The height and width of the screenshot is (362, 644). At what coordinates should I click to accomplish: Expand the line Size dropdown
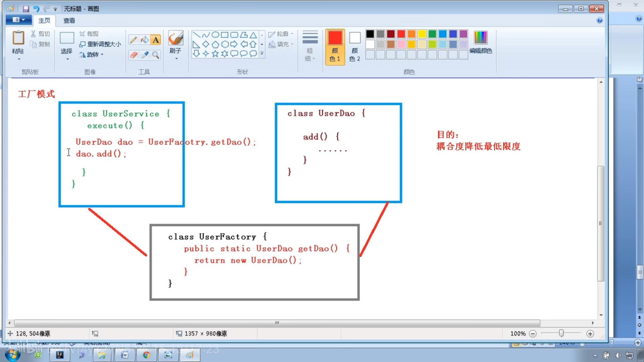310,46
